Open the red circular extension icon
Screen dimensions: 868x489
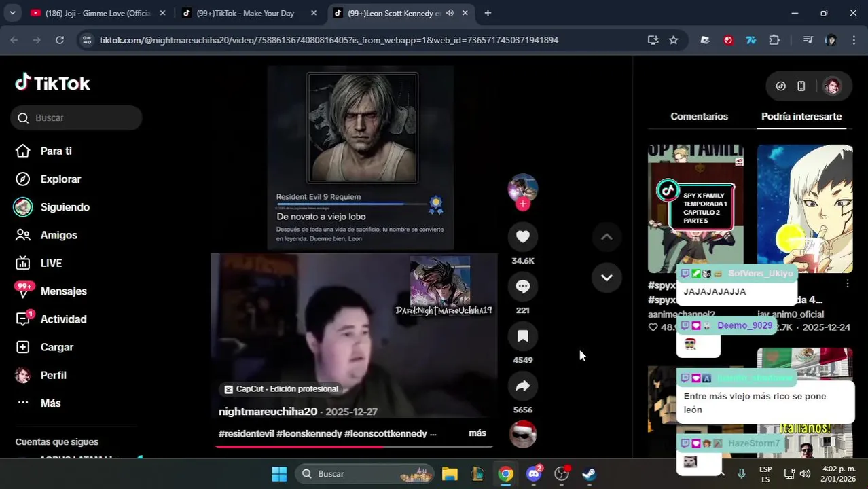tap(728, 40)
